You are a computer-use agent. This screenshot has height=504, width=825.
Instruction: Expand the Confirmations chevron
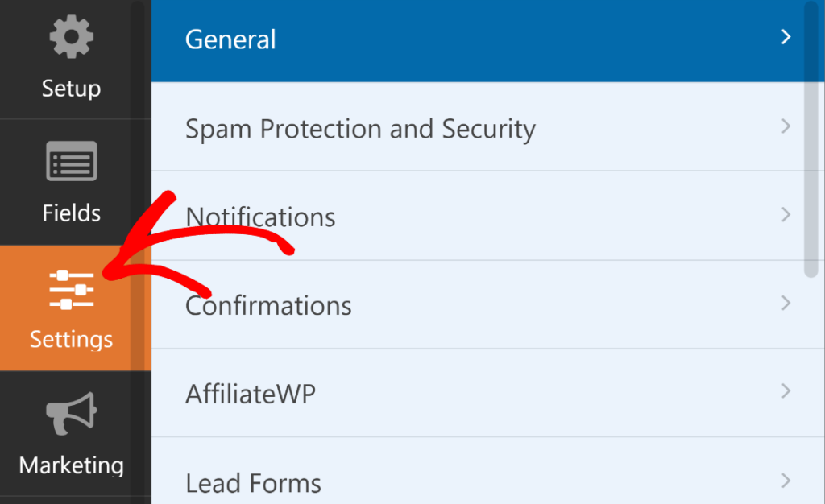tap(787, 304)
